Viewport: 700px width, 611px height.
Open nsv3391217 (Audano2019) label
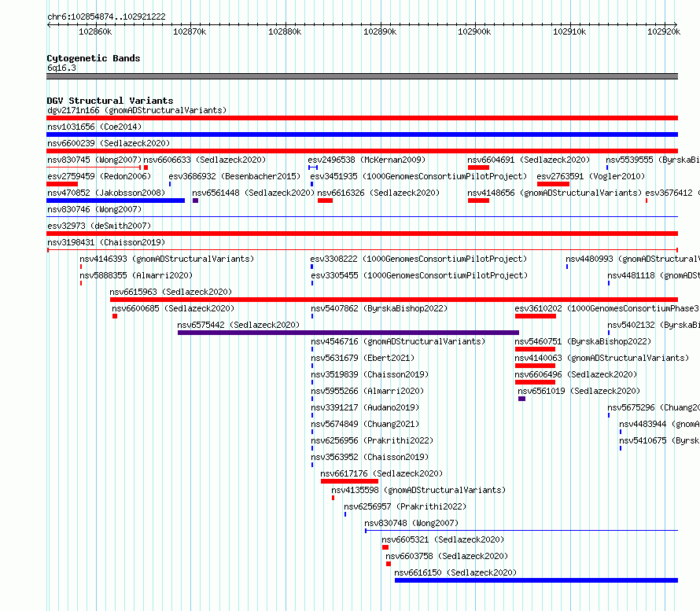point(365,407)
